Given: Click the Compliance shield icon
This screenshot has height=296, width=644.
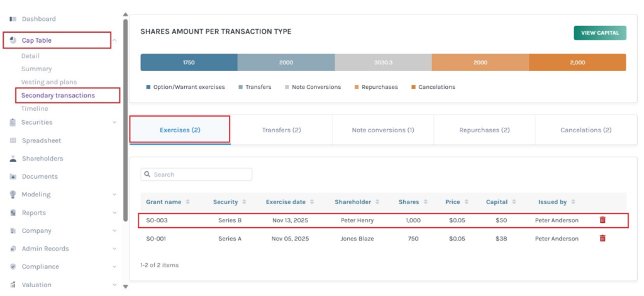Looking at the screenshot, I should point(13,266).
